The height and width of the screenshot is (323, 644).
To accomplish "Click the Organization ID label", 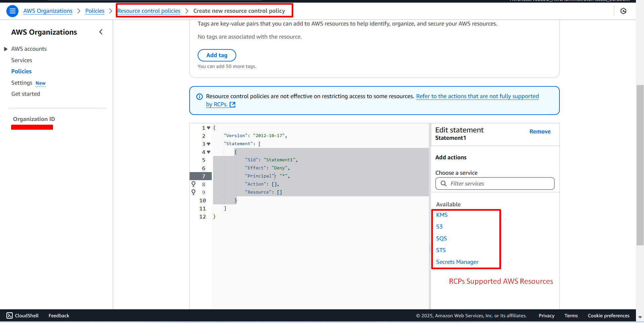I will coord(34,119).
